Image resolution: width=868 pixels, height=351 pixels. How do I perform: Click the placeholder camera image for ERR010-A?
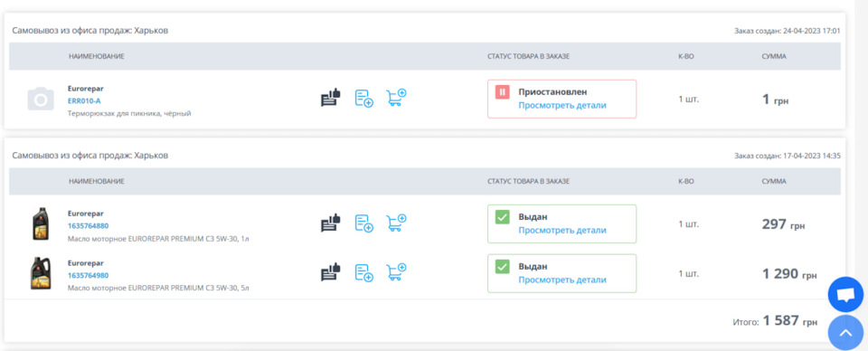[41, 100]
